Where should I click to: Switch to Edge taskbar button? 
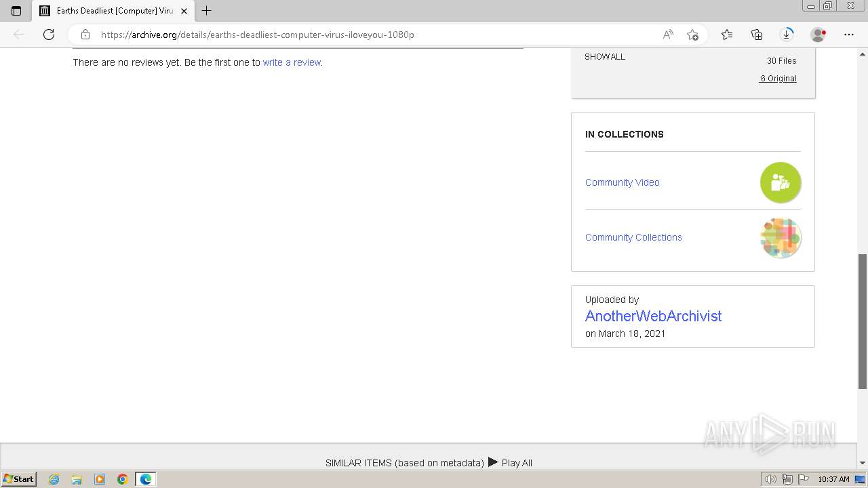146,479
